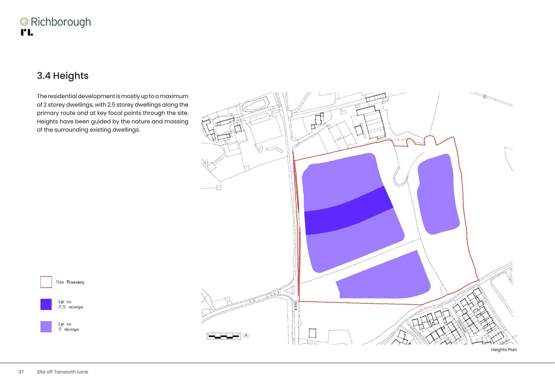Click the page number 37
Screen dimensions: 555x392
coord(21,372)
